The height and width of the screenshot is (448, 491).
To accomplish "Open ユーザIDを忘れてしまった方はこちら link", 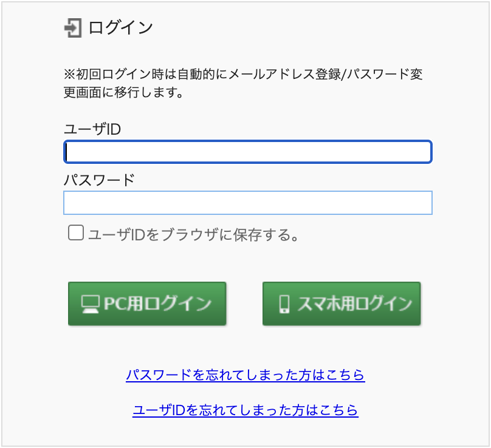I will (245, 410).
